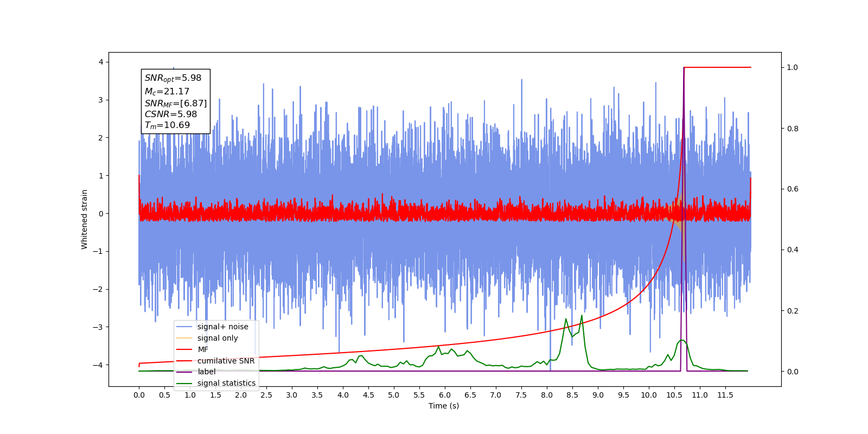The height and width of the screenshot is (434, 868).
Task: Click the 6.0 tick on the time axis
Action: tap(445, 395)
